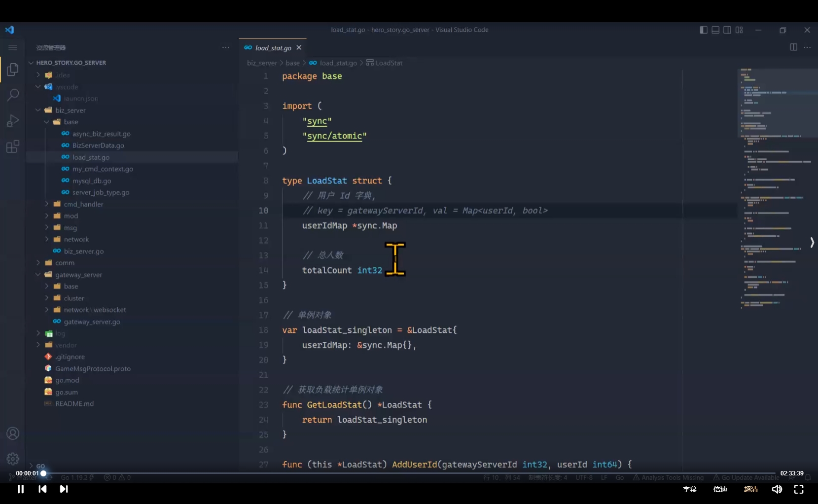Click the split editor right icon
The height and width of the screenshot is (504, 818).
tap(793, 47)
